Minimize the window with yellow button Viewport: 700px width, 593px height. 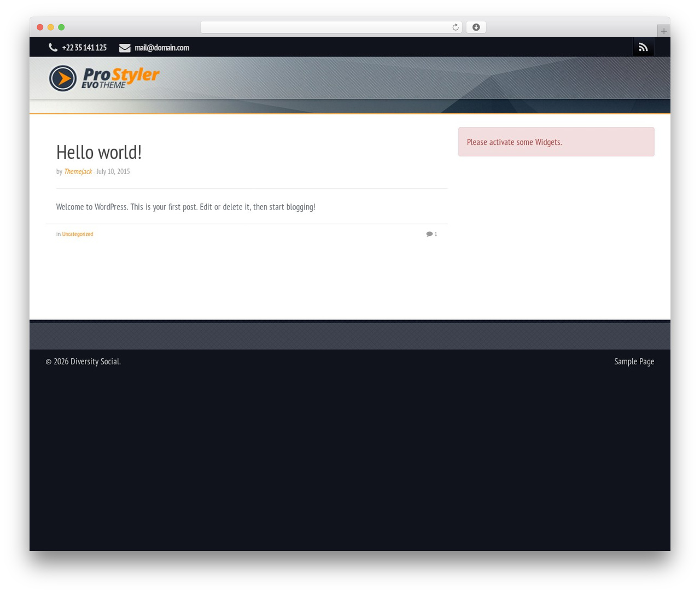[51, 27]
